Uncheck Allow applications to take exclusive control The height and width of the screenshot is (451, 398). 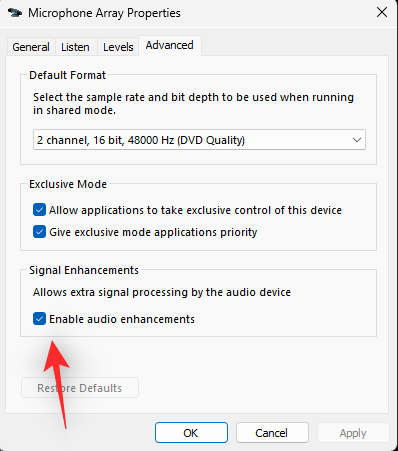click(x=39, y=210)
